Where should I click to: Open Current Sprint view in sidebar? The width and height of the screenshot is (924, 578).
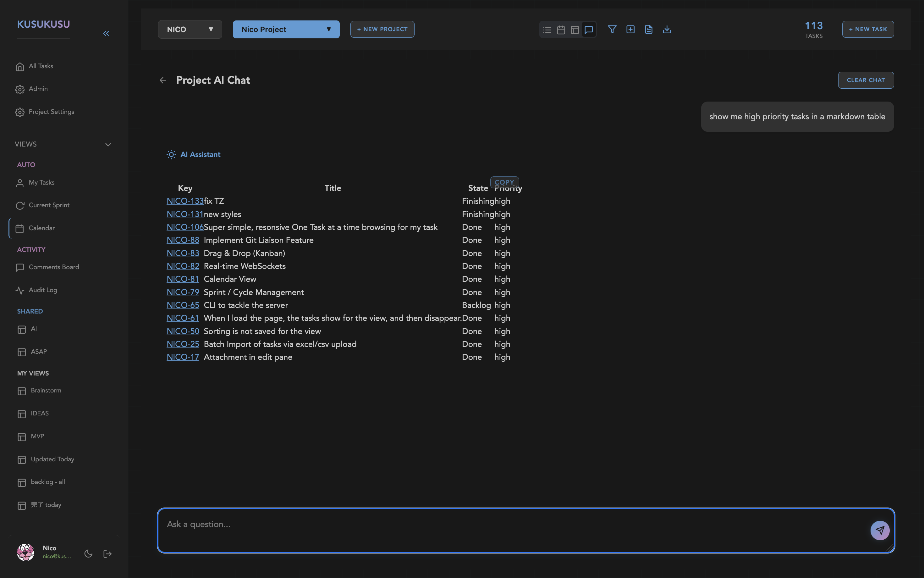[49, 205]
